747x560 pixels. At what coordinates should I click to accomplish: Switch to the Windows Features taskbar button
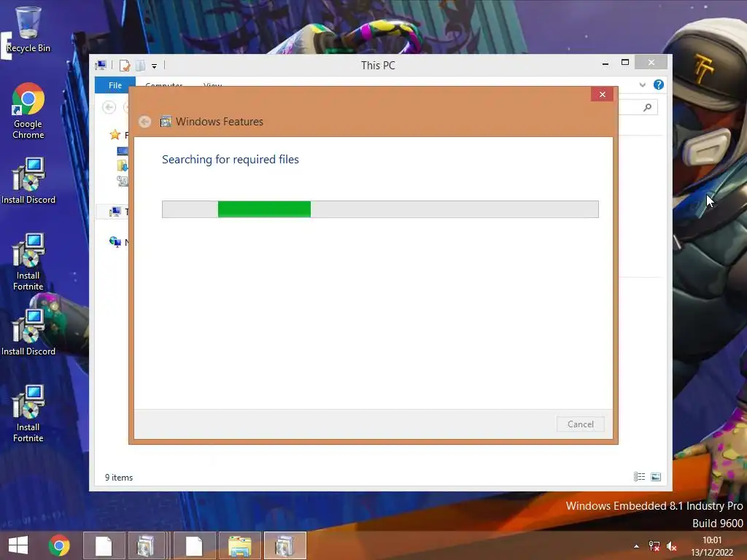pos(285,545)
